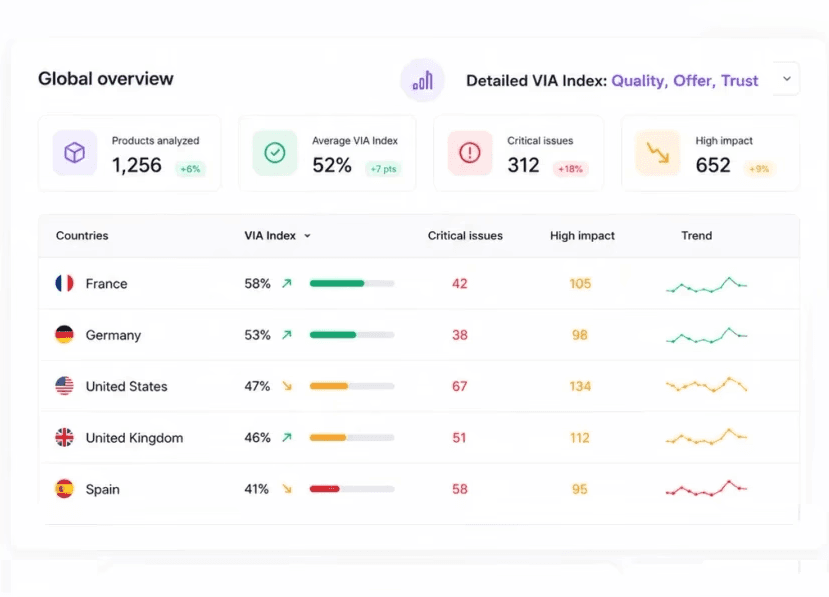Viewport: 829px width, 597px height.
Task: Click the Critical issues alert icon
Action: click(469, 153)
